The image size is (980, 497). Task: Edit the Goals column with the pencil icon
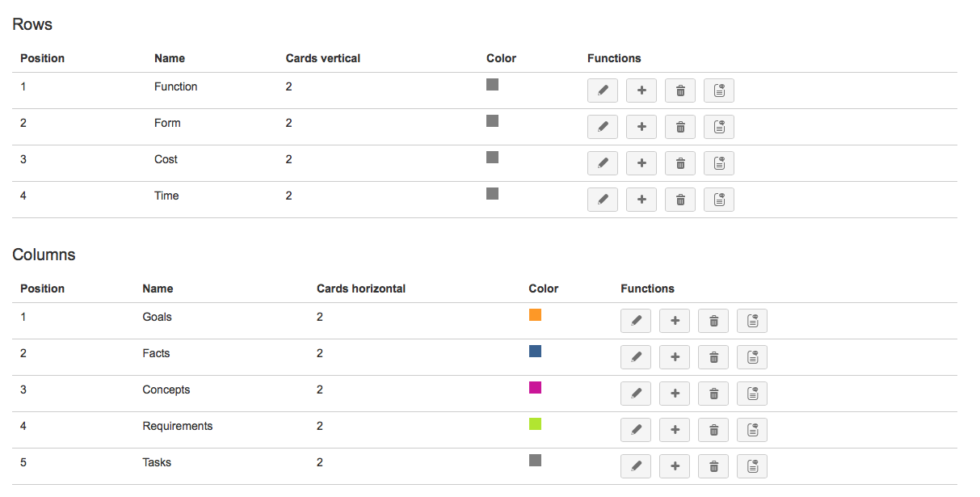[x=635, y=320]
